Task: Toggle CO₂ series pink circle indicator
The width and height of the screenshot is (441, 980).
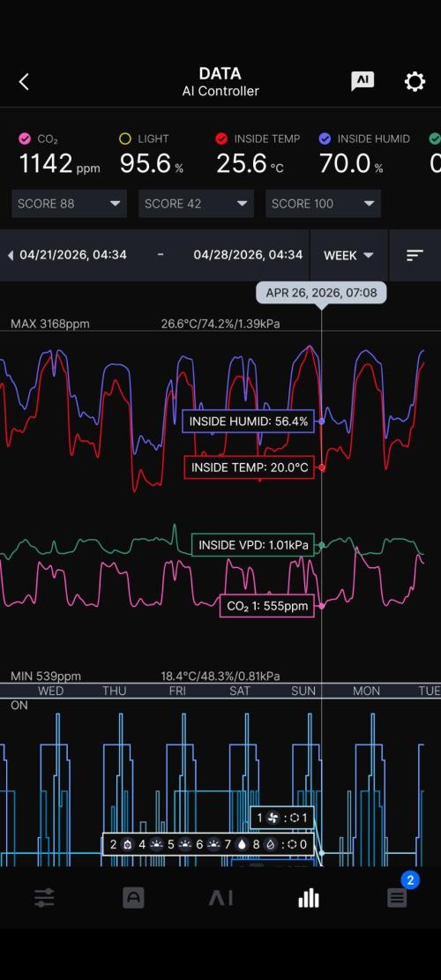Action: pos(25,138)
